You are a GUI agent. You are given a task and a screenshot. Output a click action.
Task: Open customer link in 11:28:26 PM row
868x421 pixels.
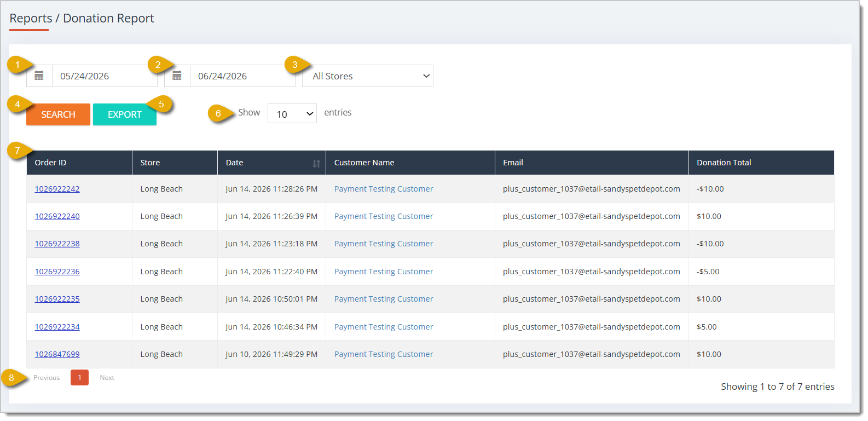pyautogui.click(x=384, y=189)
